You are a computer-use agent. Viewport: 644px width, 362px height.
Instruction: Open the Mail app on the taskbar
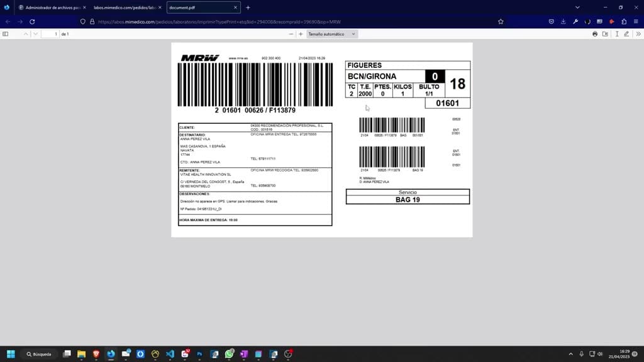point(126,354)
